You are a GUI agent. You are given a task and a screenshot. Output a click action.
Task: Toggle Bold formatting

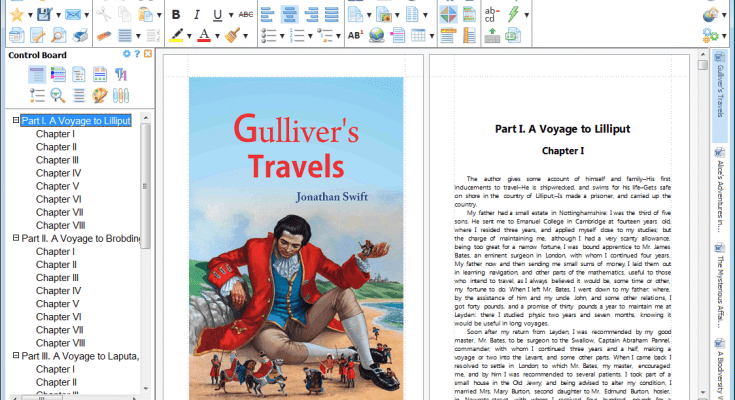pyautogui.click(x=176, y=15)
